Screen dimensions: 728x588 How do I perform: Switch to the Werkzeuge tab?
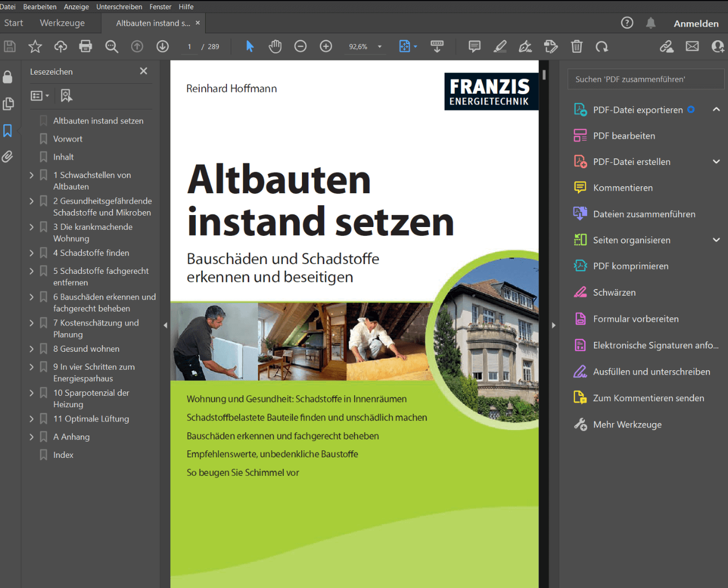click(61, 23)
